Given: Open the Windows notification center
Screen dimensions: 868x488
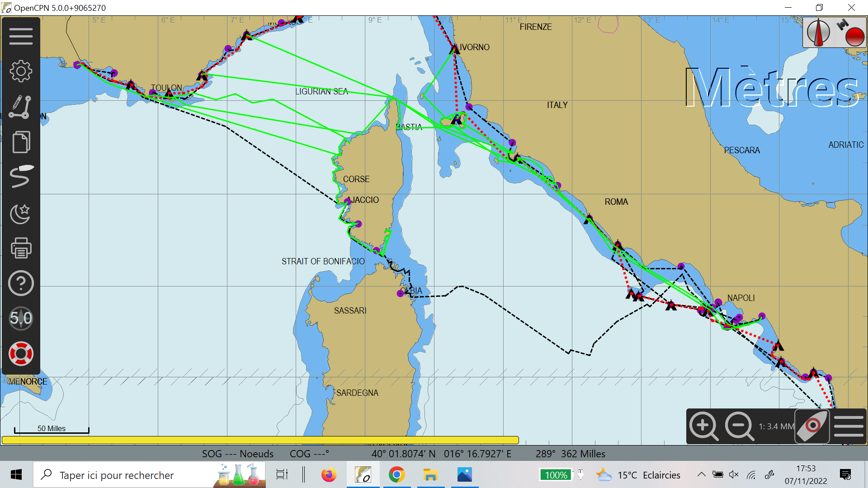Looking at the screenshot, I should tap(845, 474).
